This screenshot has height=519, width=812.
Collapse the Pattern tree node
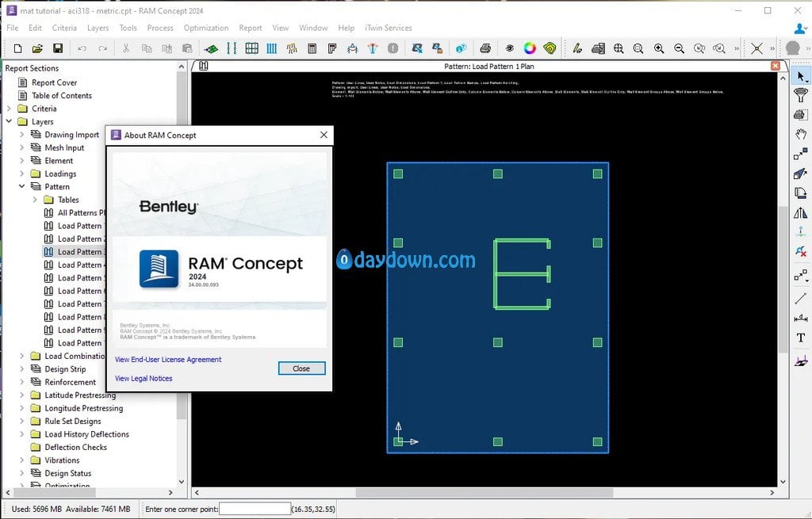(x=21, y=186)
